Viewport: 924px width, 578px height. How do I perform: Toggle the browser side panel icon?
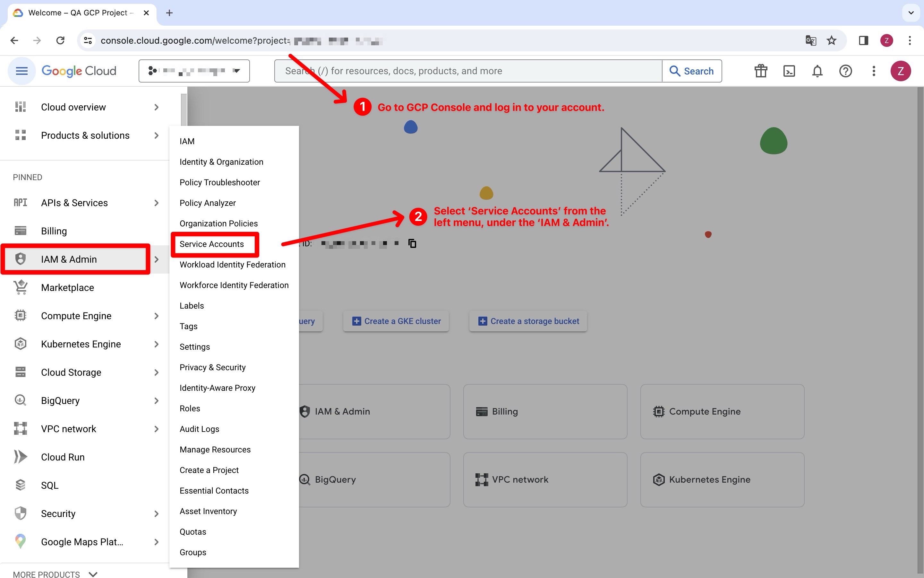pyautogui.click(x=863, y=40)
